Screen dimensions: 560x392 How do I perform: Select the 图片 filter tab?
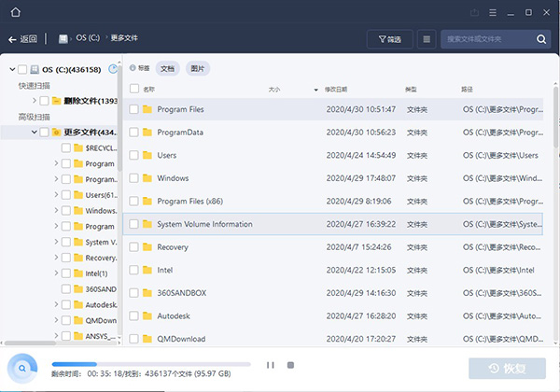pos(197,68)
